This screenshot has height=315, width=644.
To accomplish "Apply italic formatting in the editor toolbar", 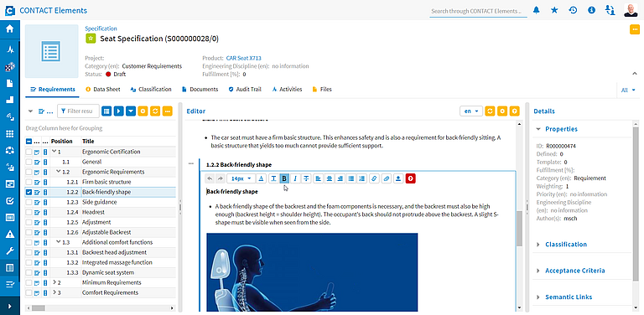I will pos(295,178).
